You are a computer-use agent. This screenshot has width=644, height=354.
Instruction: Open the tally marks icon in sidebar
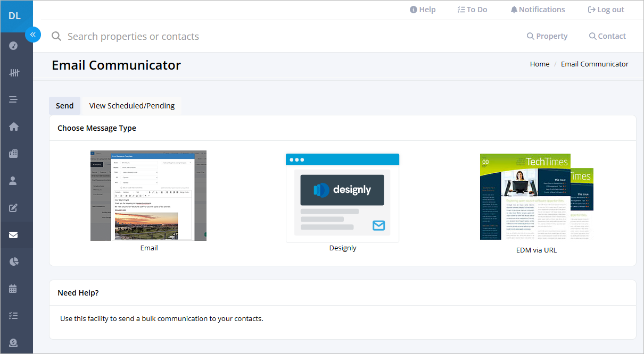14,73
